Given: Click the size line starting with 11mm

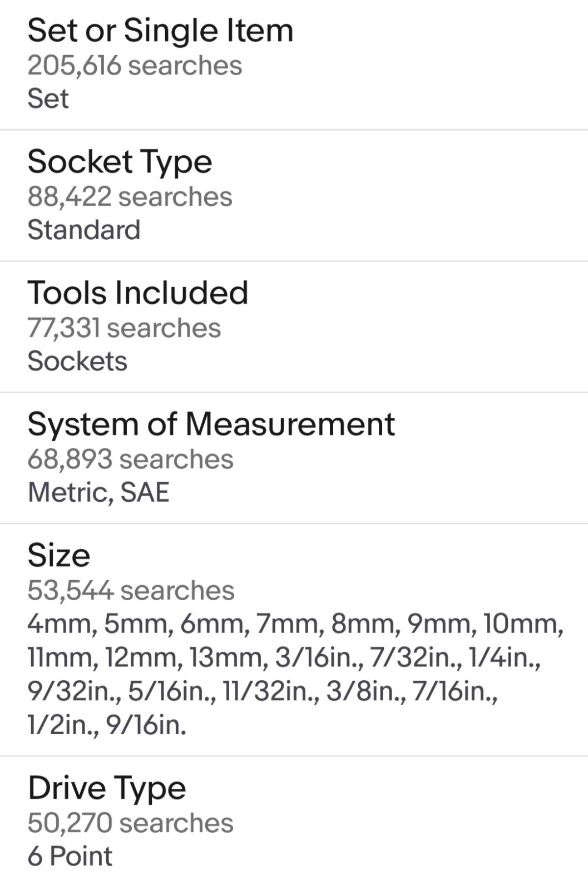Looking at the screenshot, I should click(284, 658).
